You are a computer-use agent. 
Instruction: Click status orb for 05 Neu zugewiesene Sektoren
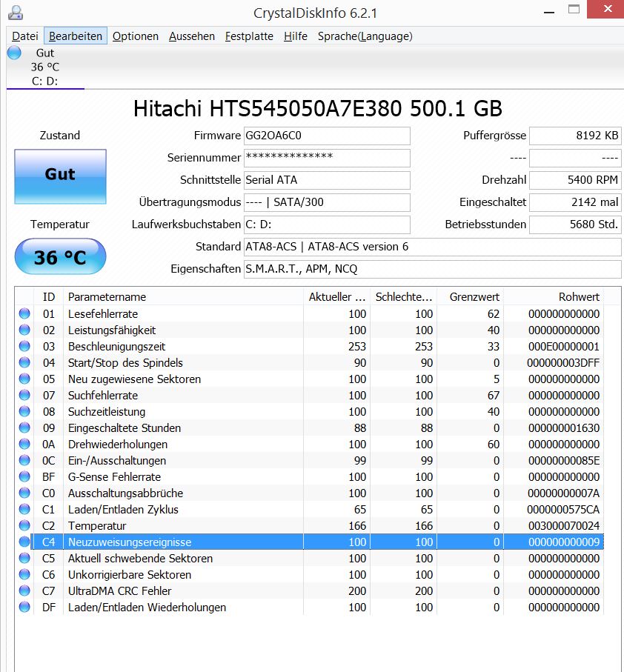(x=24, y=379)
